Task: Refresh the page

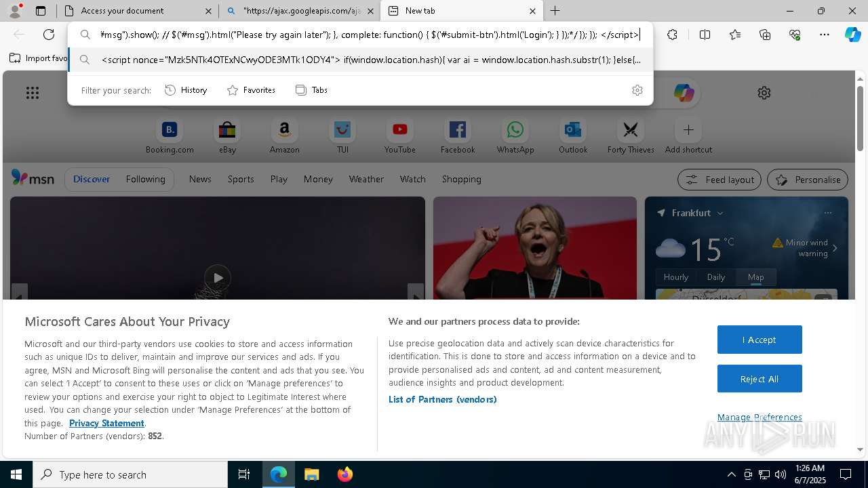Action: 49,35
